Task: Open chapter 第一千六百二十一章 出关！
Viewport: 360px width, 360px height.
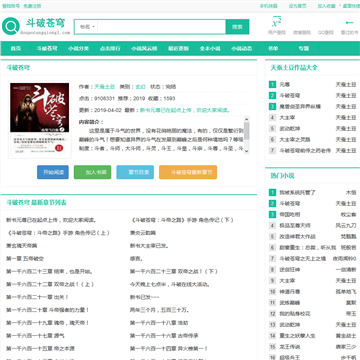Action: [37, 297]
